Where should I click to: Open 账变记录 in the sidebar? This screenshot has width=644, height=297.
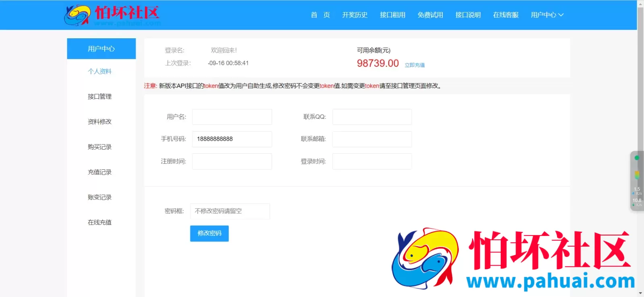[x=100, y=197]
